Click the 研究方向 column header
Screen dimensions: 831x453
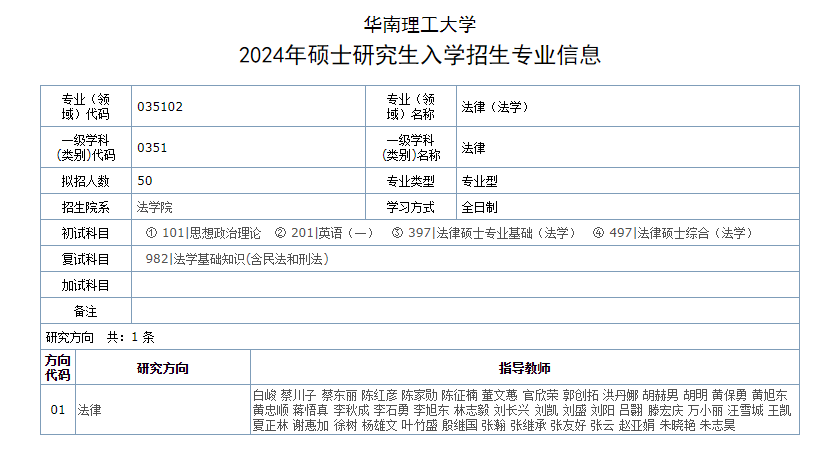coord(163,368)
